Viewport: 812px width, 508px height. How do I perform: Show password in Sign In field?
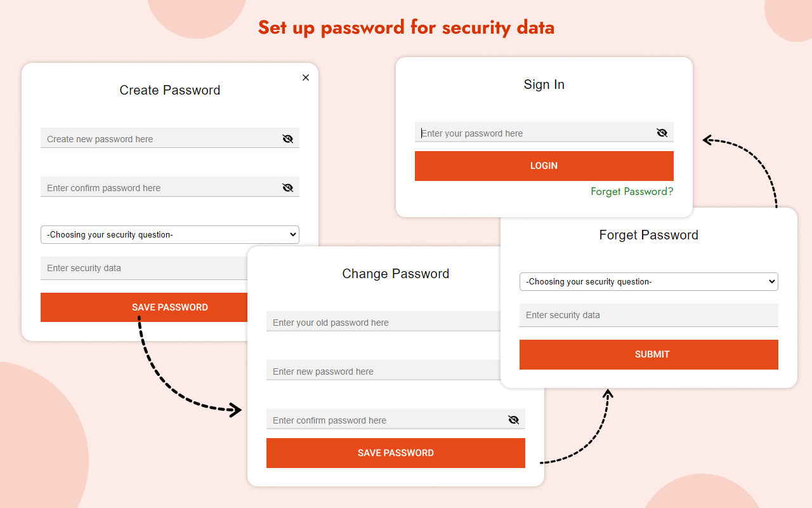[662, 133]
